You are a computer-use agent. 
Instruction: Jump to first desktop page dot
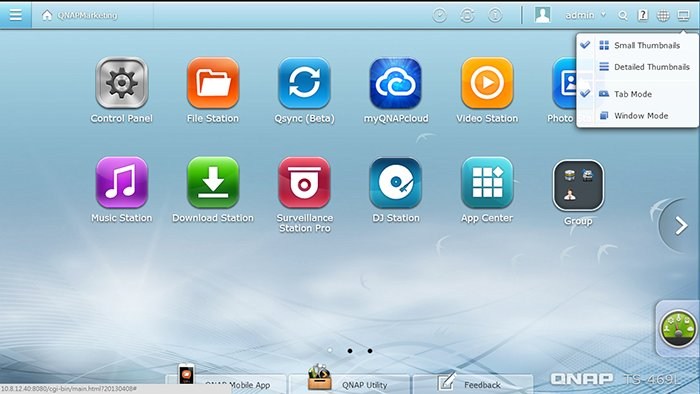[x=330, y=351]
